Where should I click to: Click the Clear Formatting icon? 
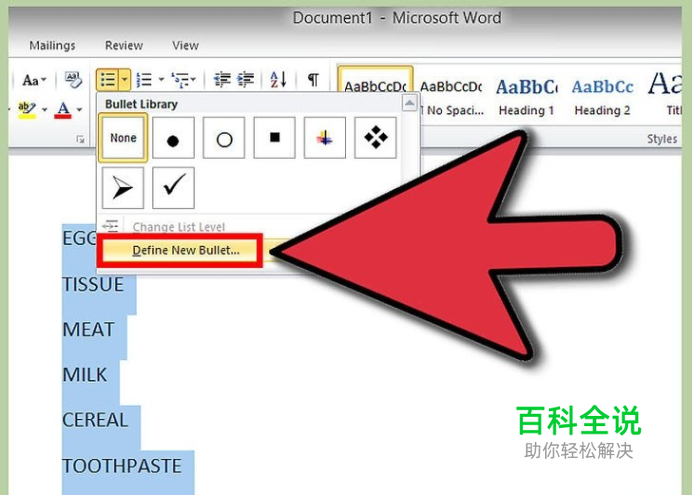[x=73, y=80]
